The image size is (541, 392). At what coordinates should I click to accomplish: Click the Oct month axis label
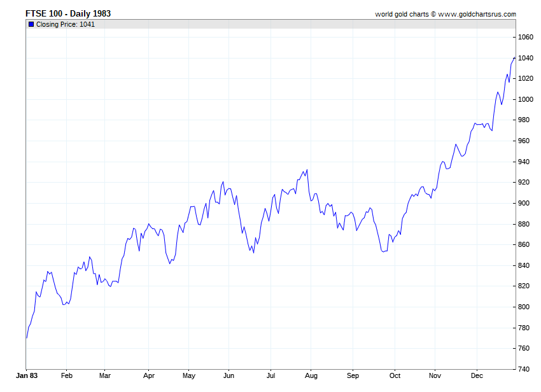pyautogui.click(x=395, y=375)
